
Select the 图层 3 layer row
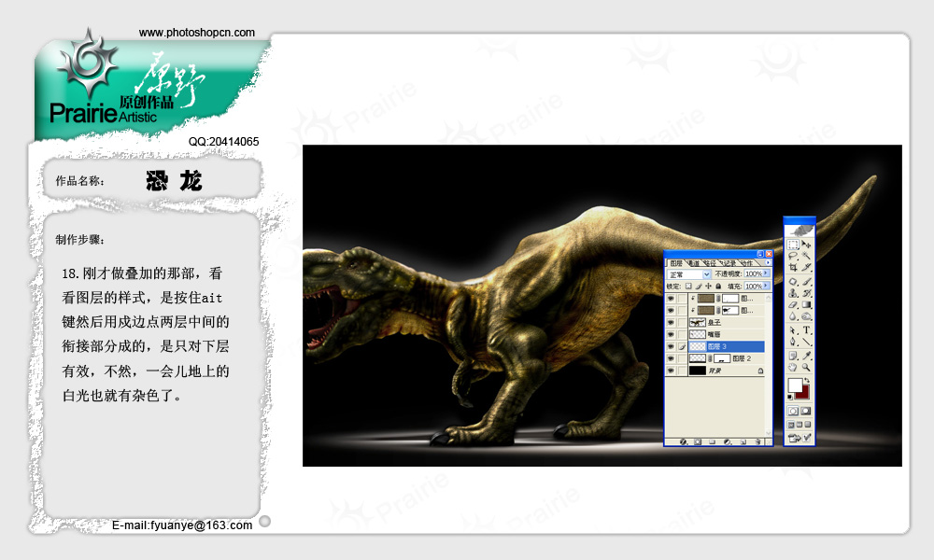[726, 346]
